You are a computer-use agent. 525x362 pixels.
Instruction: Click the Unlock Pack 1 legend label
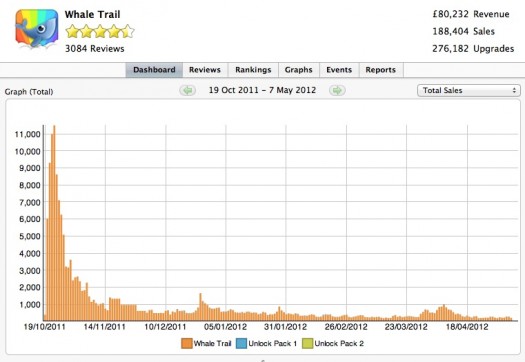(273, 344)
